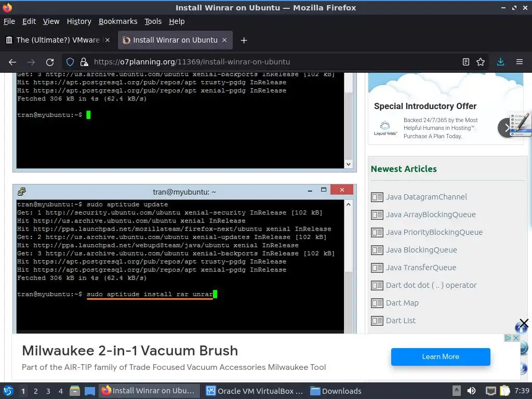
Task: Click Learn More on the vacuum ad
Action: [x=441, y=356]
